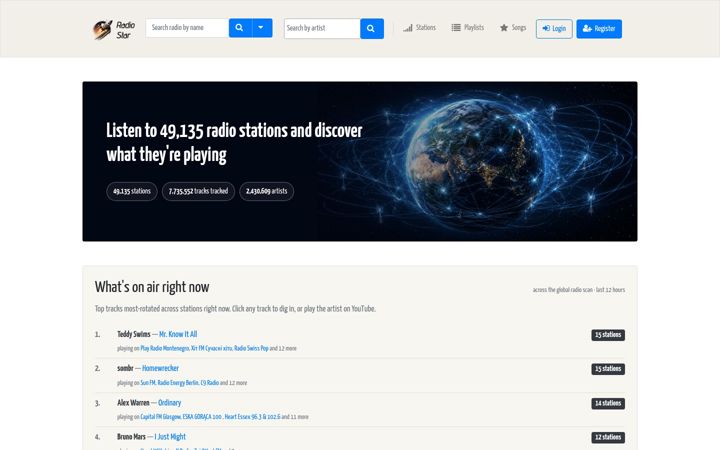720x450 pixels.
Task: Open the Хіт FM Сучасні хіти station link
Action: 211,349
